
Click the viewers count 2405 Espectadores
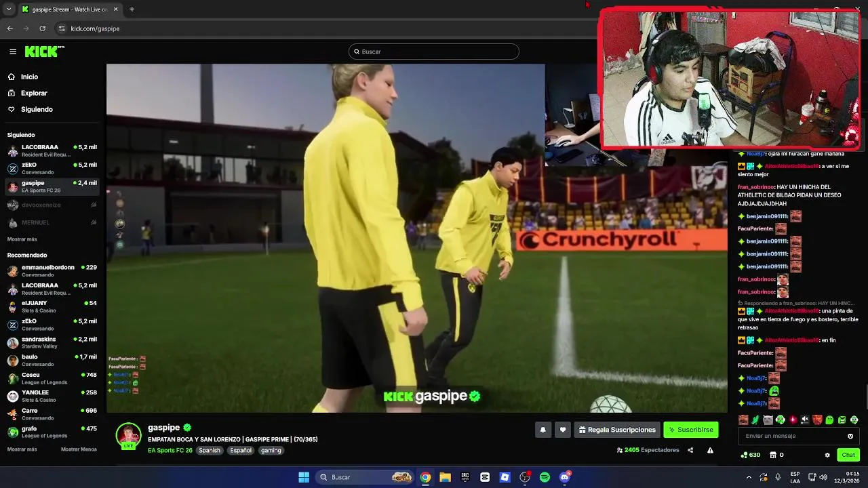pos(648,450)
